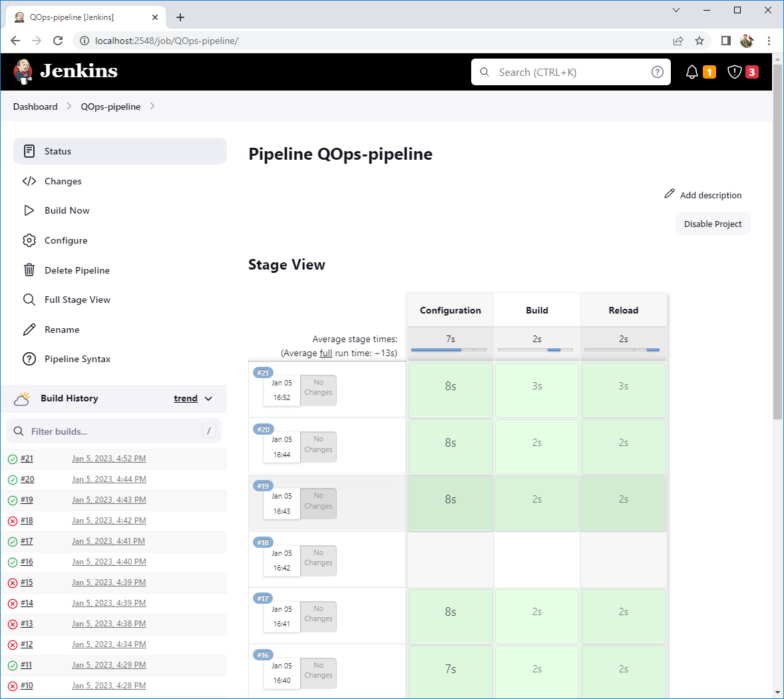
Task: Open Pipeline Syntax in the sidebar
Action: coord(77,359)
